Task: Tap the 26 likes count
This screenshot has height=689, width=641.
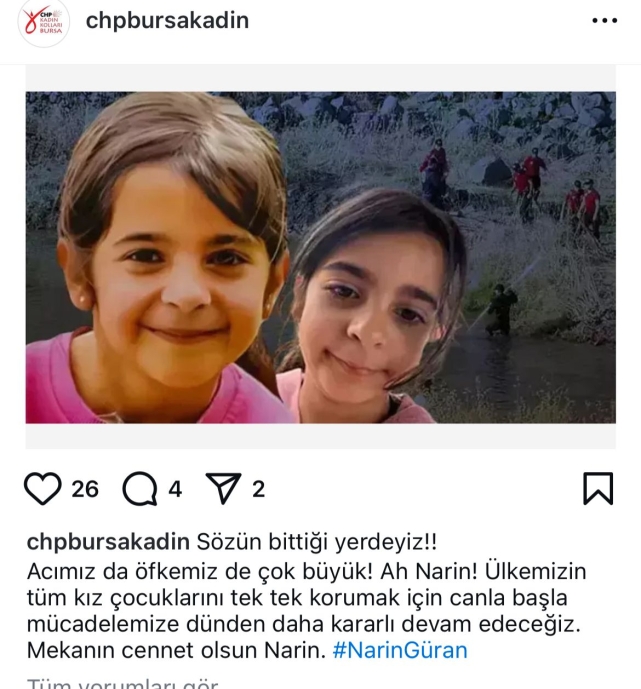Action: pos(85,489)
